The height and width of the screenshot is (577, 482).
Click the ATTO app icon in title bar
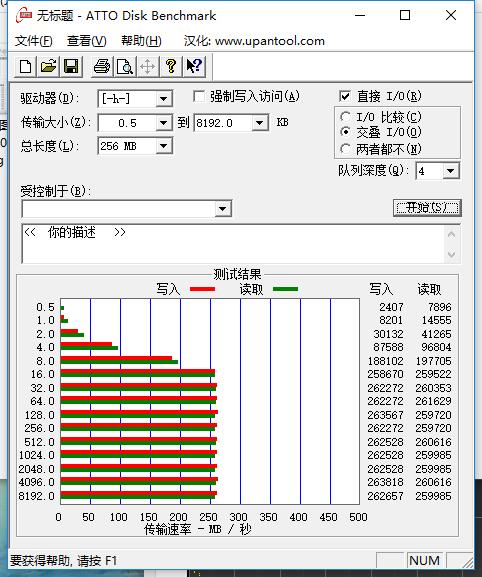click(x=24, y=15)
